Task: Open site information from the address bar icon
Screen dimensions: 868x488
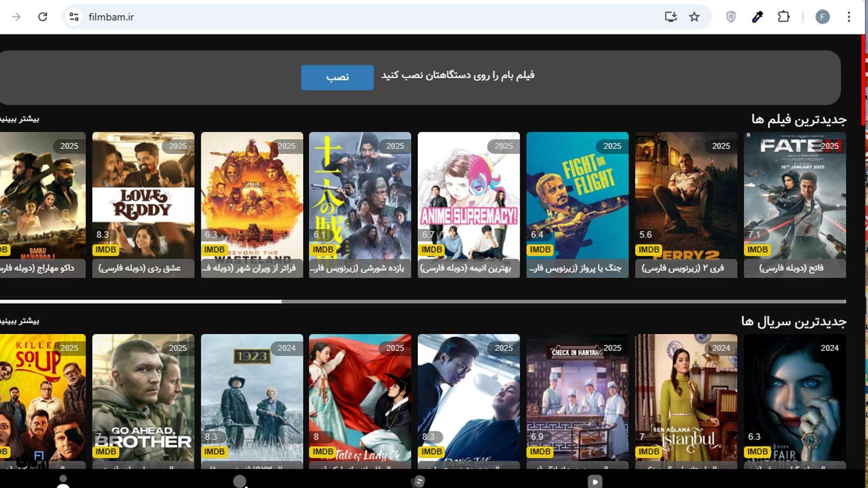Action: click(x=73, y=16)
